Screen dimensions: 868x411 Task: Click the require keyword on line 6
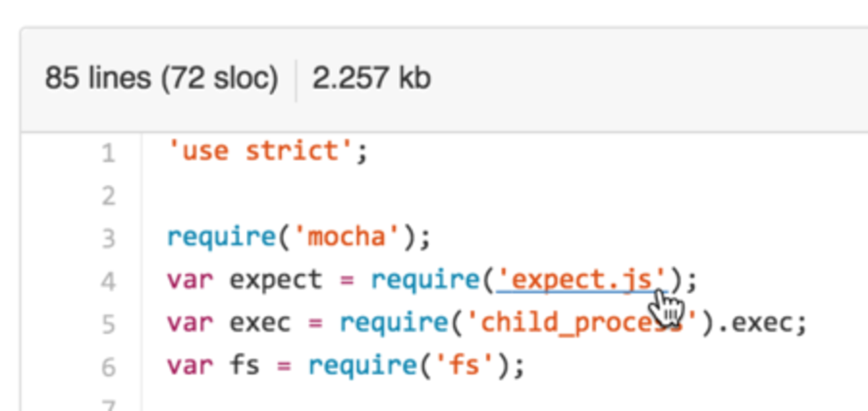click(362, 366)
